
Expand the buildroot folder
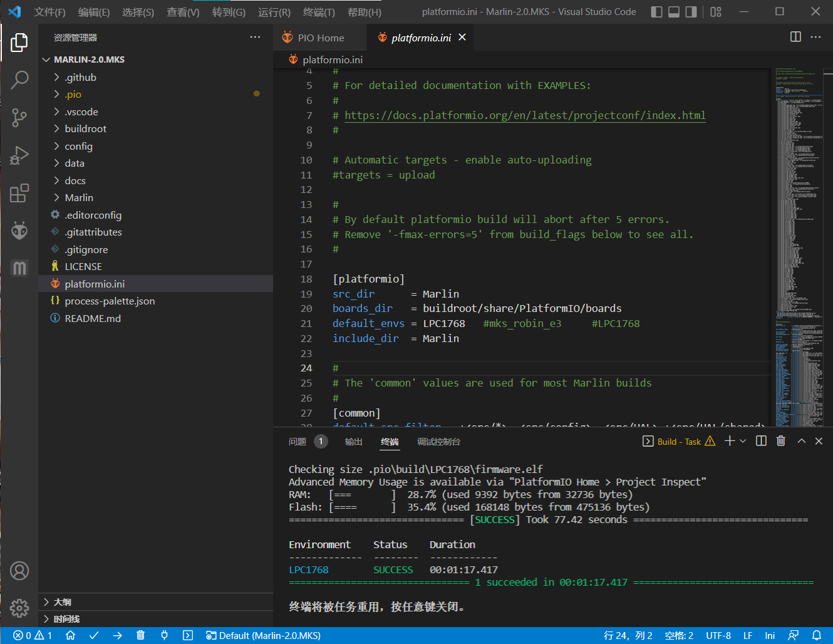pos(155,128)
